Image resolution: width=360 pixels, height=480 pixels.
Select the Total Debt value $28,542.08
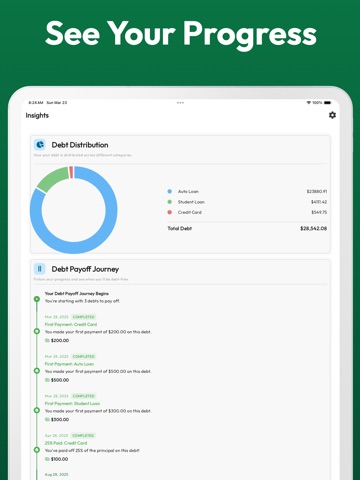313,228
